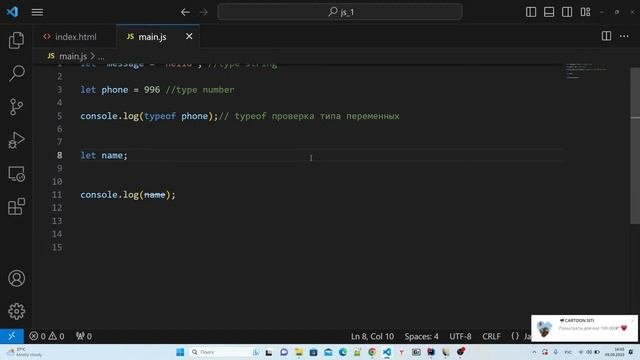Open the weather widget on the taskbar
Viewport: 640px width, 360px height.
(x=24, y=352)
